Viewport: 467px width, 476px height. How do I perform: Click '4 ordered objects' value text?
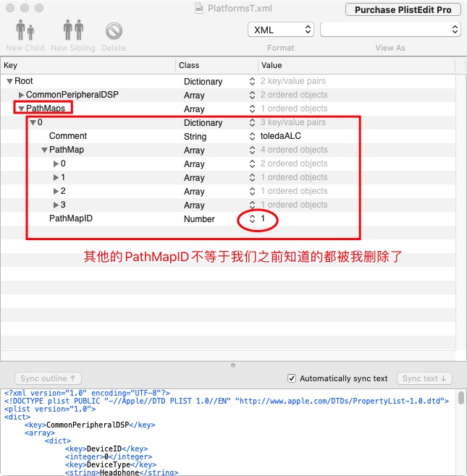click(x=294, y=150)
